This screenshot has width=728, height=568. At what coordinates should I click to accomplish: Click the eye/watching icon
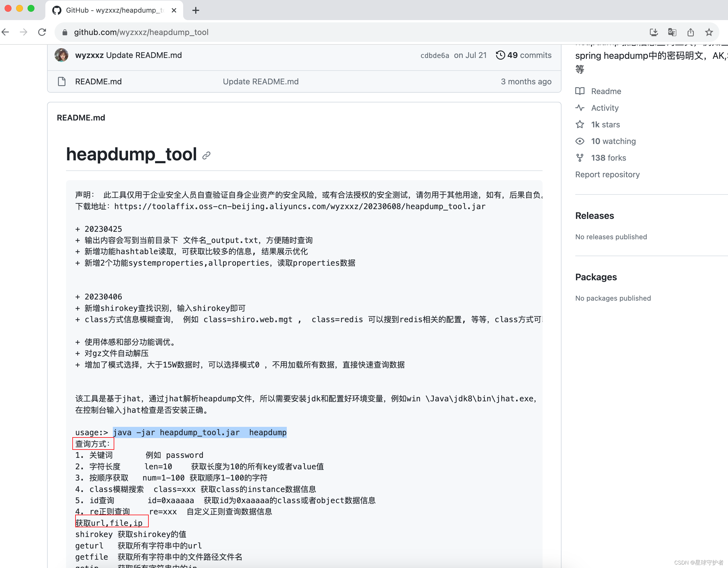582,141
